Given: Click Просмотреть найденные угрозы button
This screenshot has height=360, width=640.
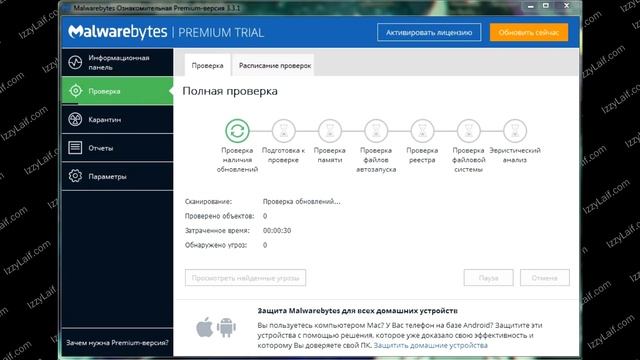Looking at the screenshot, I should (x=245, y=278).
